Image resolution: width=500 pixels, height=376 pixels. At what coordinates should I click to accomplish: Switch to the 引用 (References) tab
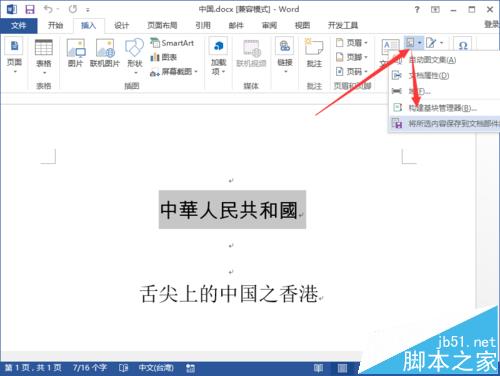click(x=203, y=25)
